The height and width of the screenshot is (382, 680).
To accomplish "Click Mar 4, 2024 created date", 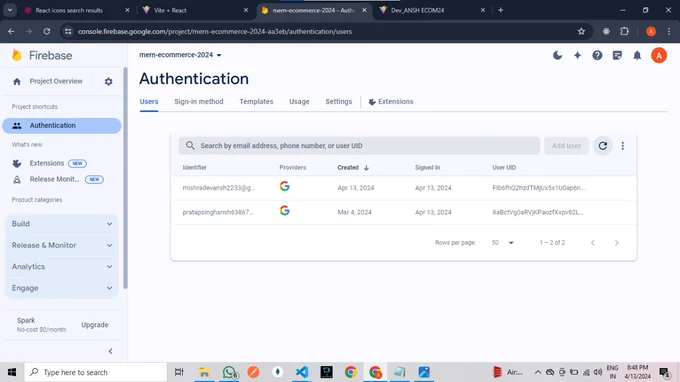I will (x=354, y=212).
